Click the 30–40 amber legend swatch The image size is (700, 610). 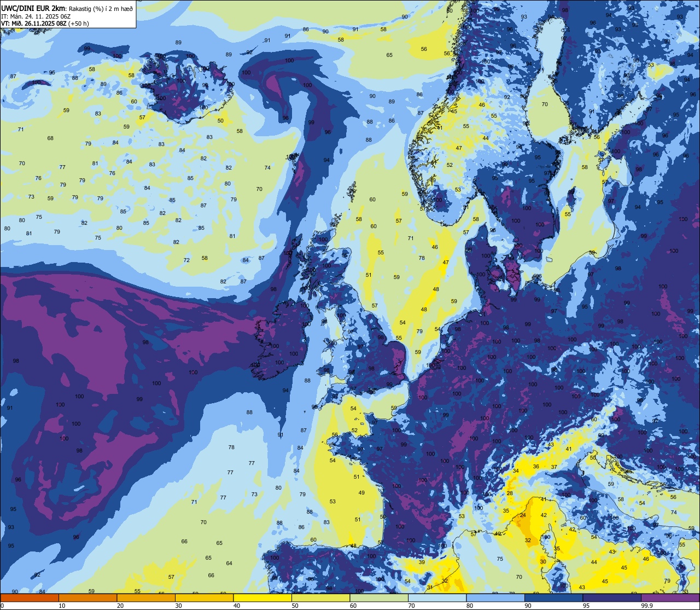tap(204, 597)
